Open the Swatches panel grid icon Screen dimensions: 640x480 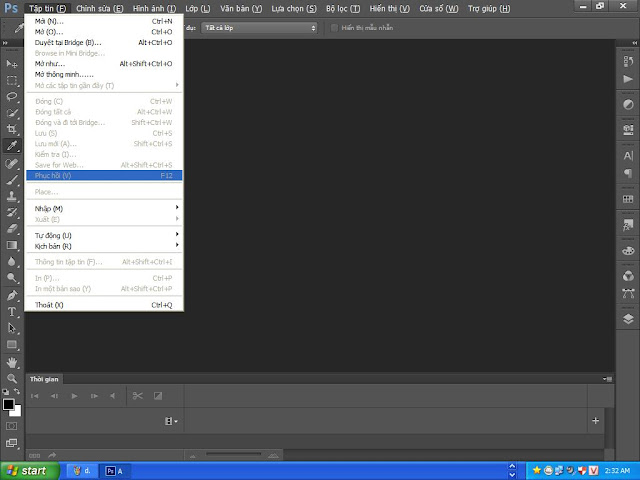pos(628,199)
